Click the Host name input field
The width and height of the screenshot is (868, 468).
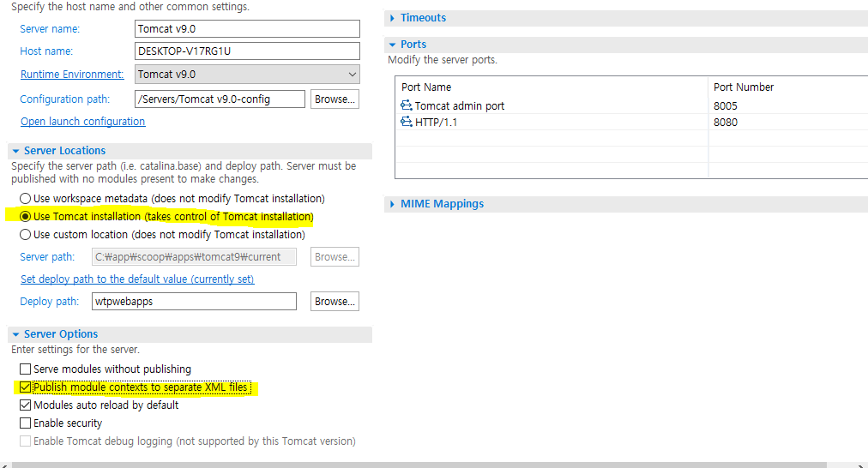[247, 51]
